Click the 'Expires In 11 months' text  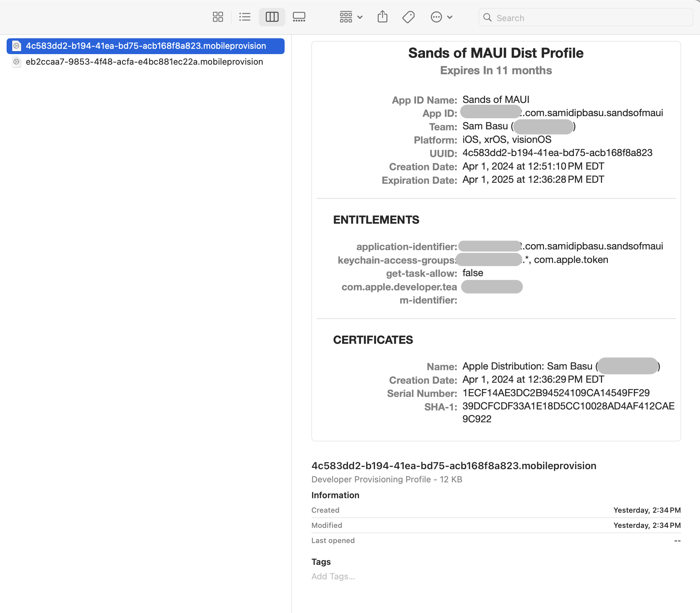(496, 71)
